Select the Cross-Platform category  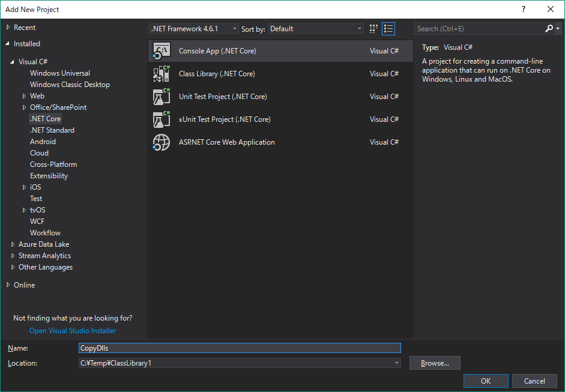click(53, 164)
